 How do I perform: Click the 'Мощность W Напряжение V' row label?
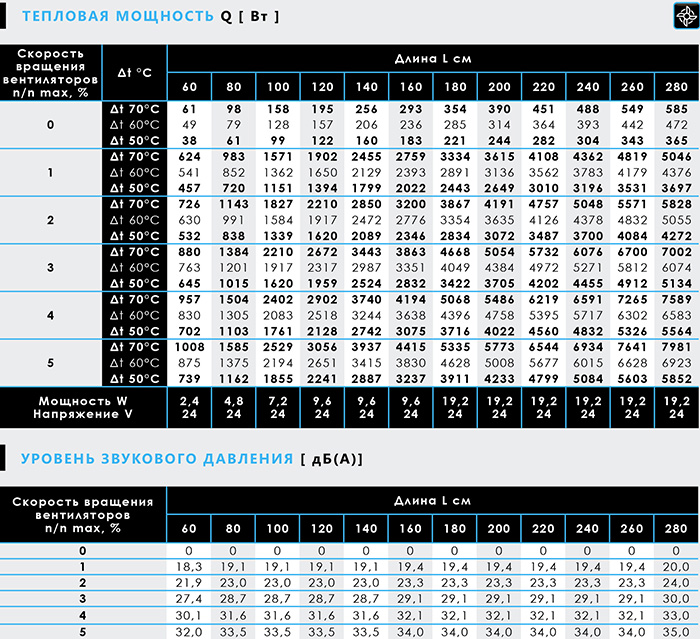point(83,408)
